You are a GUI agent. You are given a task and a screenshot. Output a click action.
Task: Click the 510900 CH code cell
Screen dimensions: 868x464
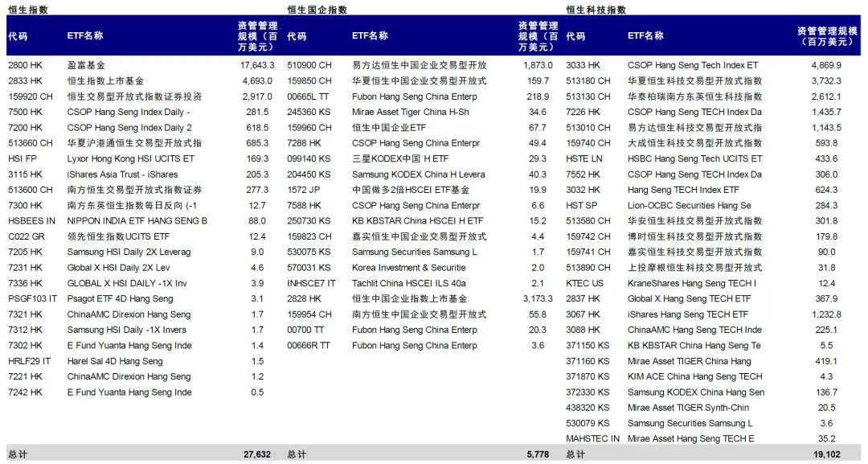pos(309,65)
